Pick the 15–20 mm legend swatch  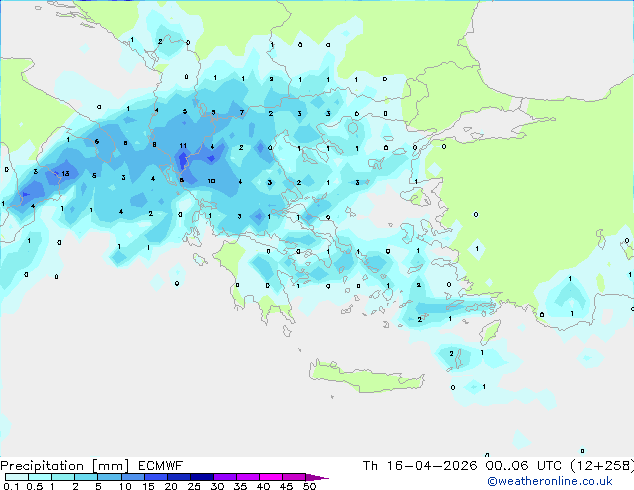(x=155, y=477)
